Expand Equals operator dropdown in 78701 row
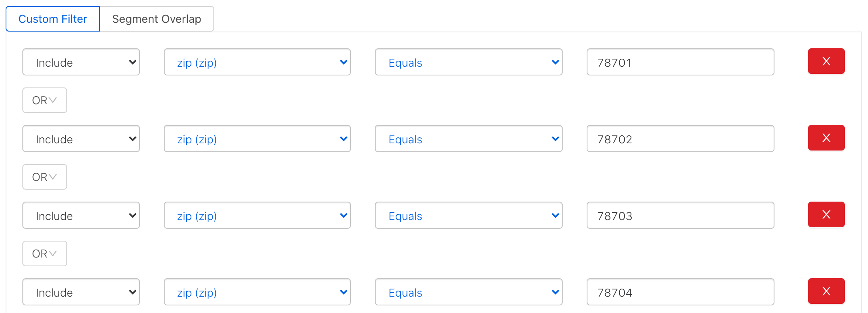The width and height of the screenshot is (868, 313). 468,62
